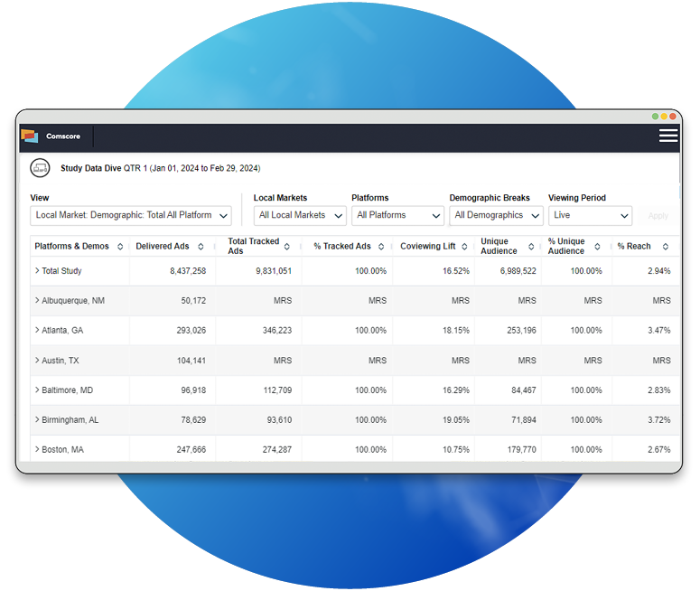
Task: Open the Viewing Period dropdown
Action: pos(589,215)
